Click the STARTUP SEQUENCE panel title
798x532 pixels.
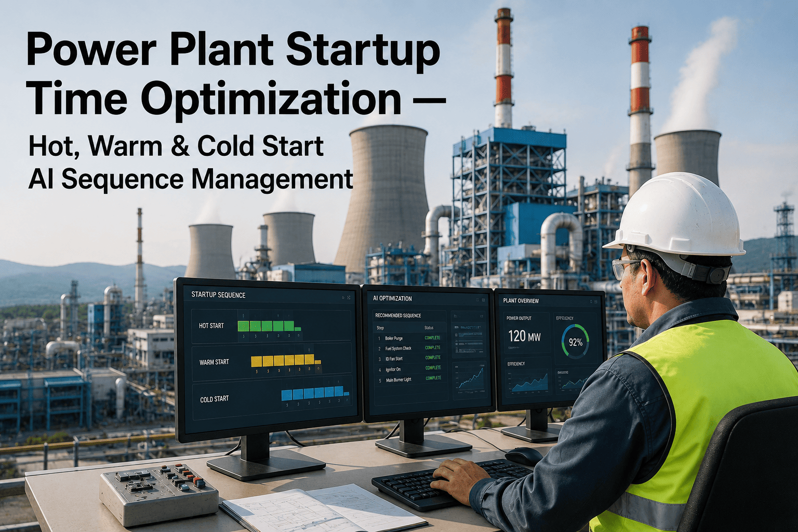pos(219,295)
